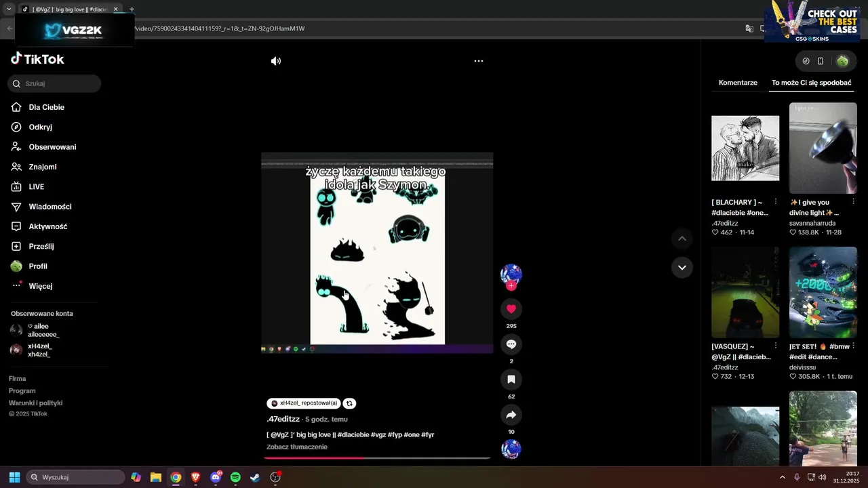Focus the Szukaj search field

tap(54, 83)
